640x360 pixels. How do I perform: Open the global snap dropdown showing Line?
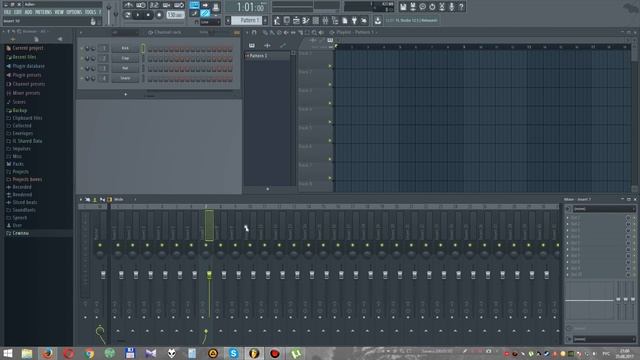point(210,22)
